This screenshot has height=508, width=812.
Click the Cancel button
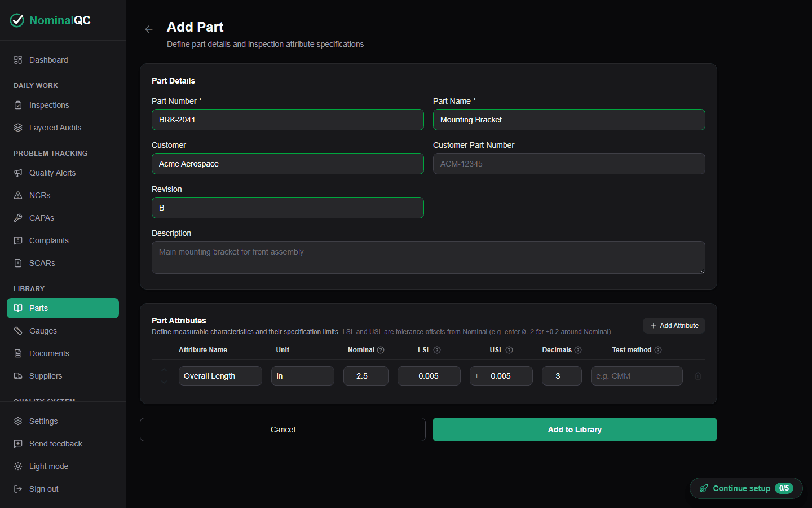283,430
